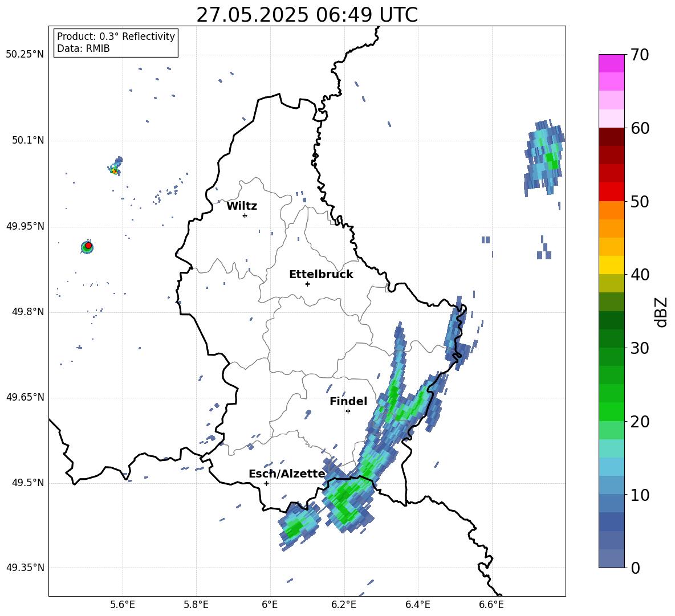Click the bright red swatch just above 50
675x616 pixels.
tap(611, 192)
